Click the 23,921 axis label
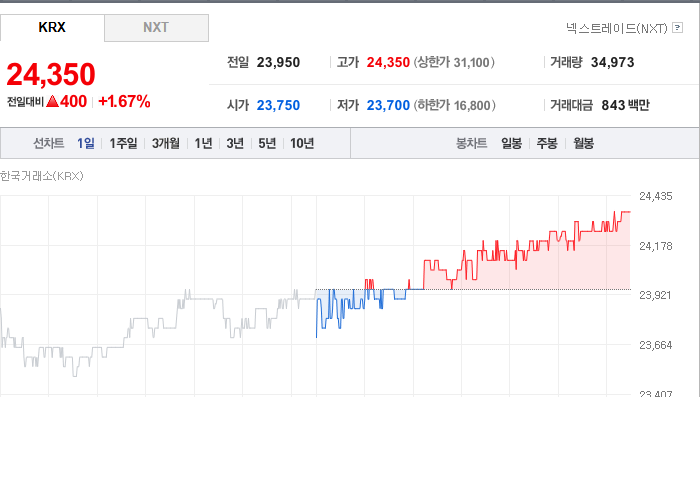This screenshot has height=490, width=700. tap(655, 295)
